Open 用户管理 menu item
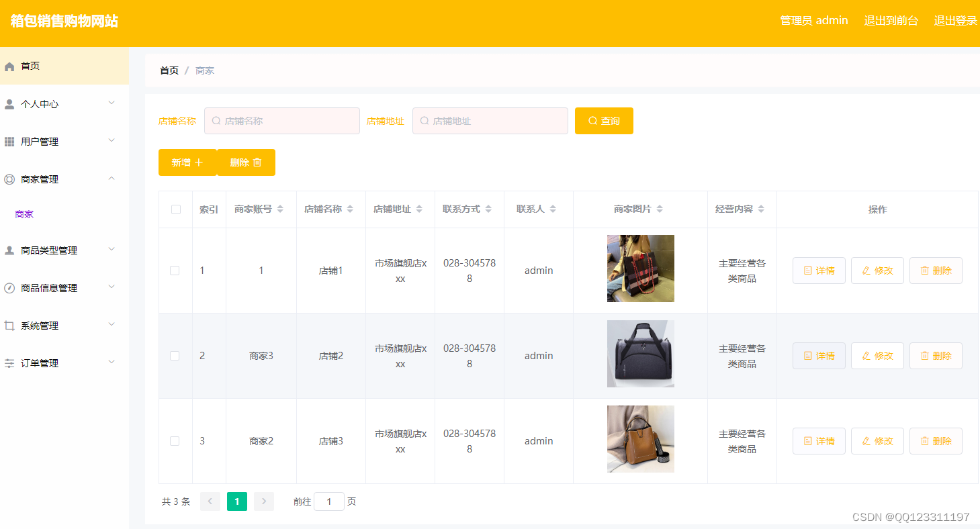980x529 pixels. coord(64,142)
